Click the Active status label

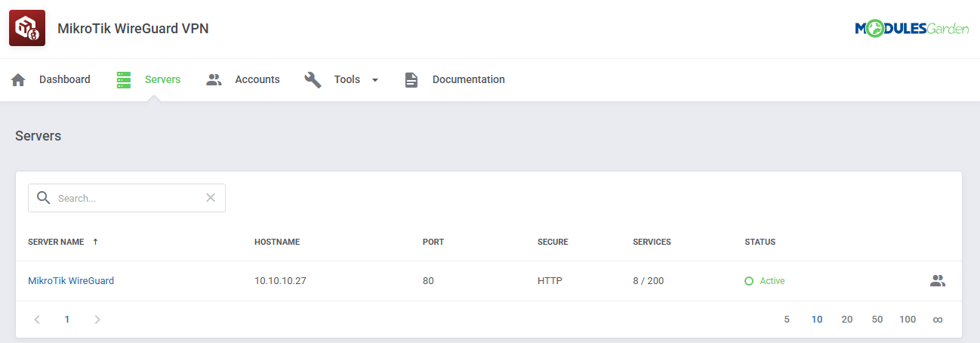772,281
